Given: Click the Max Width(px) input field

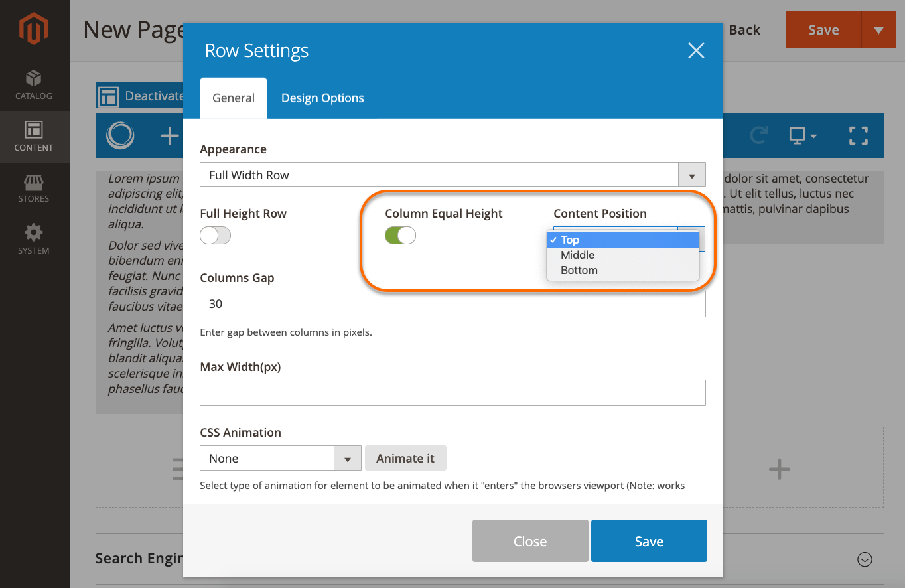Looking at the screenshot, I should click(452, 393).
